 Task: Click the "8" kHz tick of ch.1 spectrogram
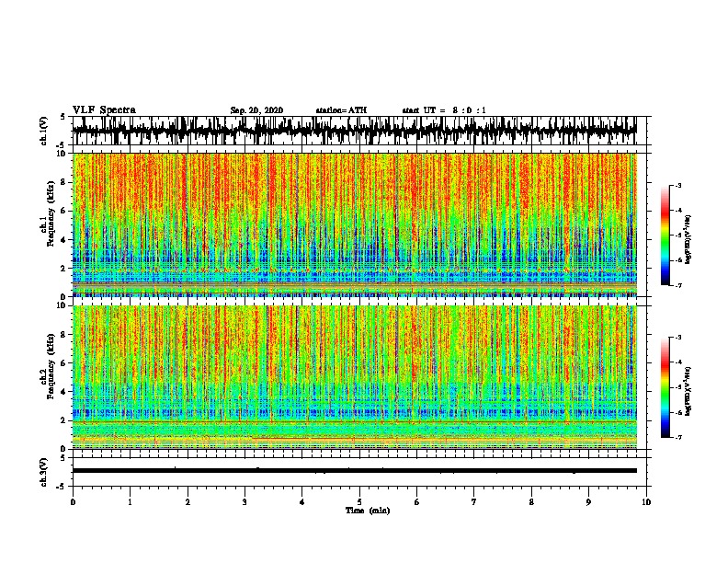pyautogui.click(x=64, y=182)
